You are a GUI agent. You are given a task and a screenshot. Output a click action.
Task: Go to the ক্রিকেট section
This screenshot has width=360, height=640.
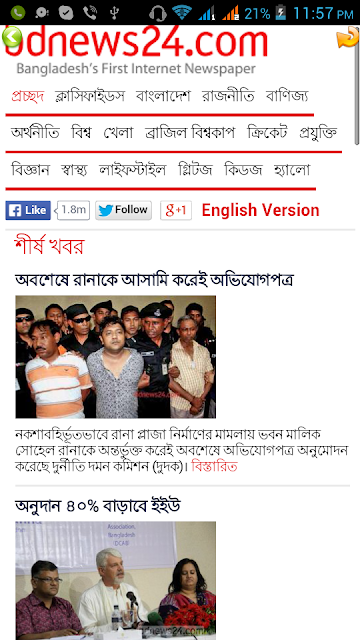(x=267, y=133)
